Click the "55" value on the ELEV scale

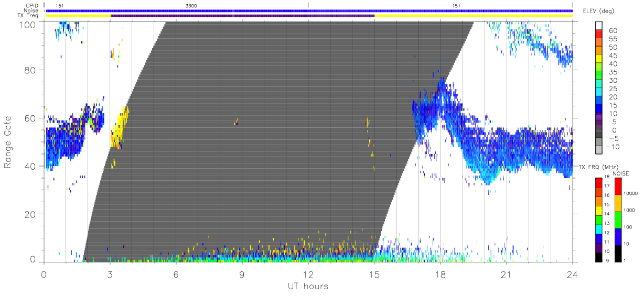[613, 39]
